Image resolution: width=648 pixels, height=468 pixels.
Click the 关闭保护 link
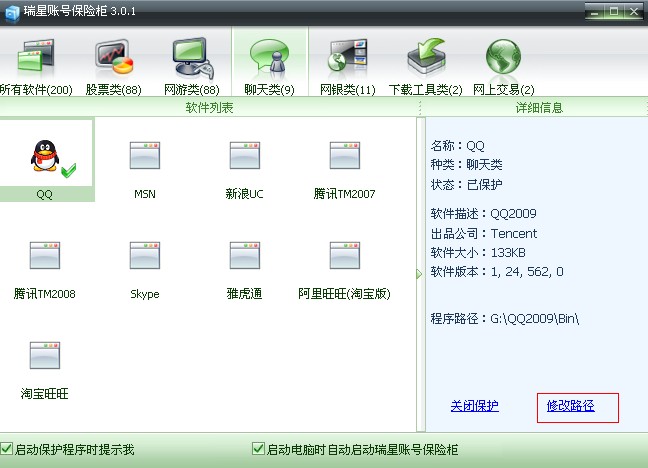point(474,406)
